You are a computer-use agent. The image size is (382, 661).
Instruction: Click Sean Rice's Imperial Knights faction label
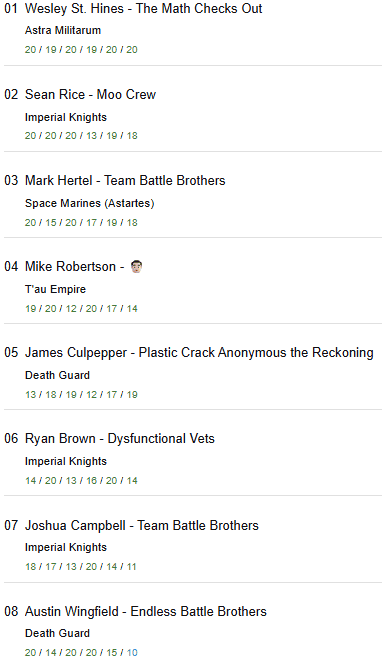point(66,117)
